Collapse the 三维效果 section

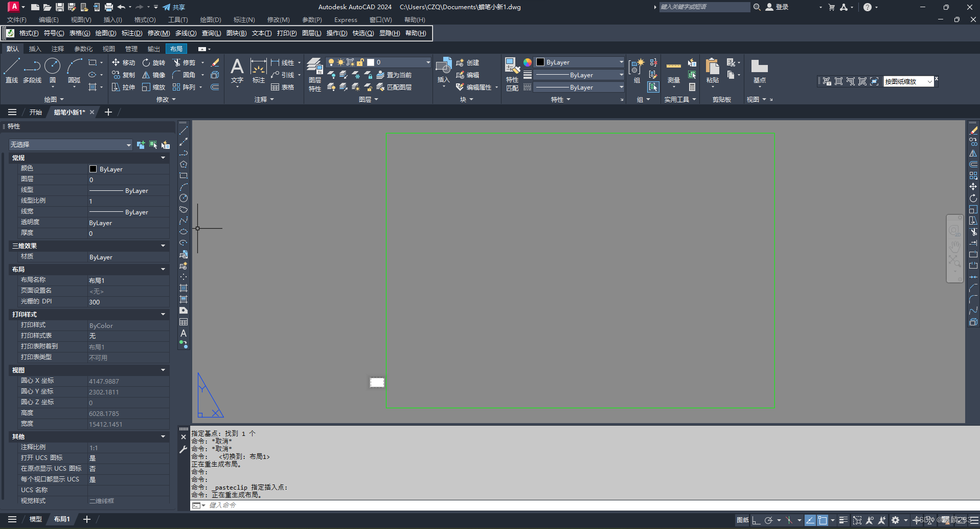tap(163, 246)
